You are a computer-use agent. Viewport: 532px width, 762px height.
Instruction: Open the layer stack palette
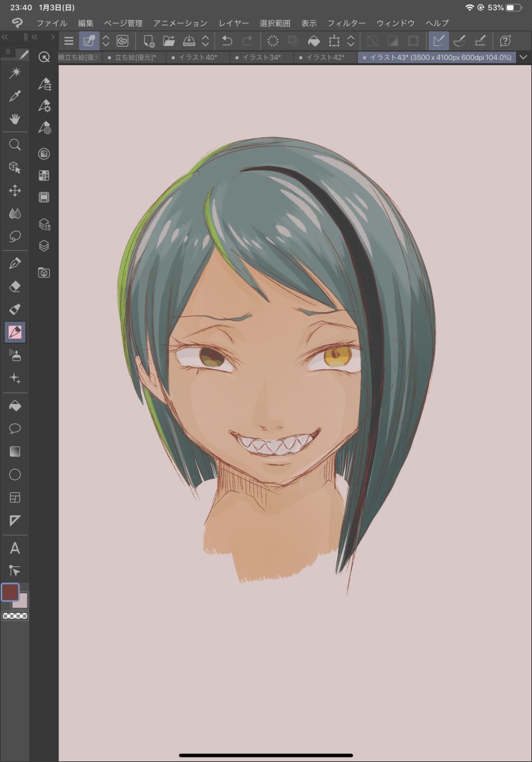(x=44, y=246)
